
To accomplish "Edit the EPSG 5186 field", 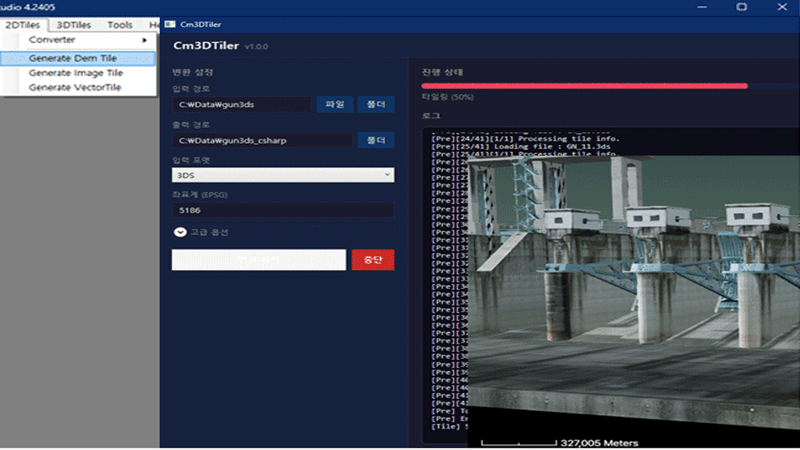I will pos(283,210).
